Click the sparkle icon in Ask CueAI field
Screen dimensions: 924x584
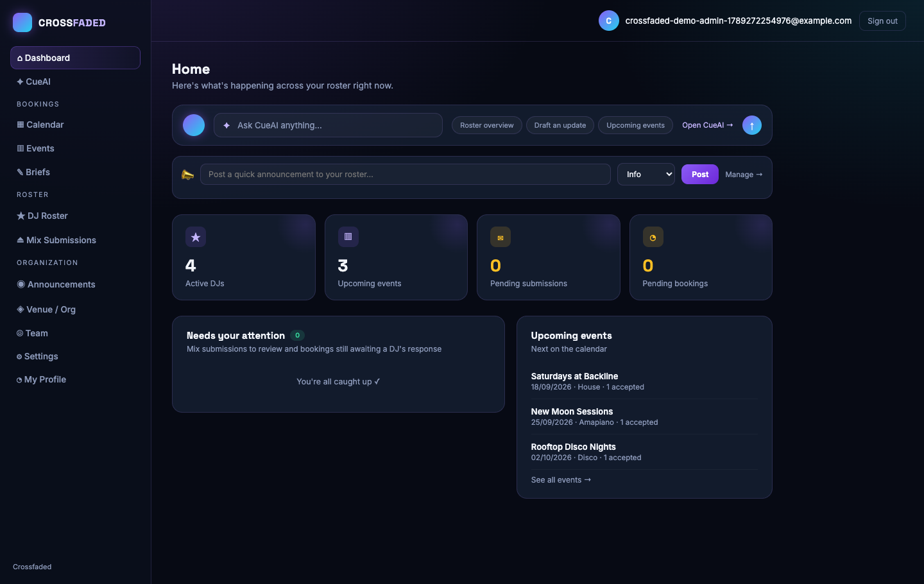pos(227,125)
